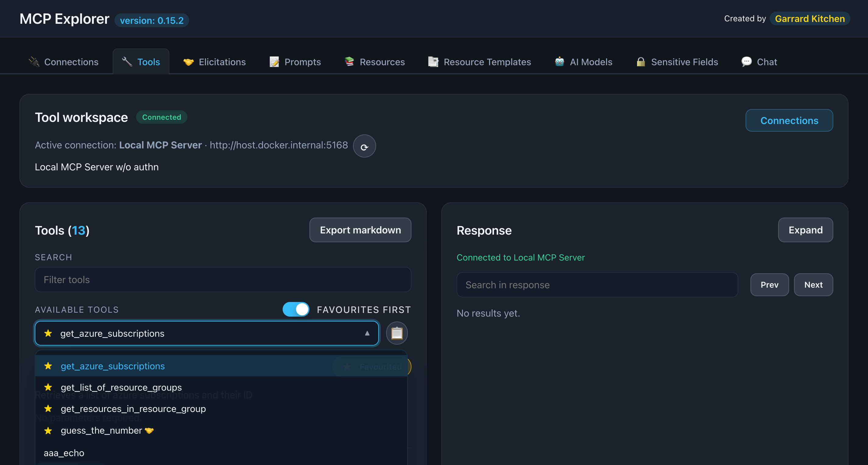The width and height of the screenshot is (868, 465).
Task: Copy tool details using the clipboard icon
Action: (x=397, y=333)
